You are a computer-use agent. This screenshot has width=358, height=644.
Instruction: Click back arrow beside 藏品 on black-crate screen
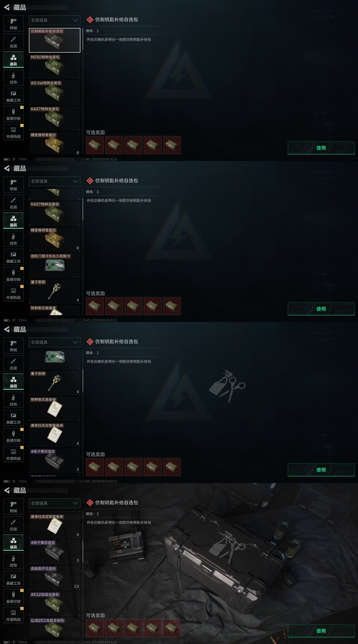[7, 491]
